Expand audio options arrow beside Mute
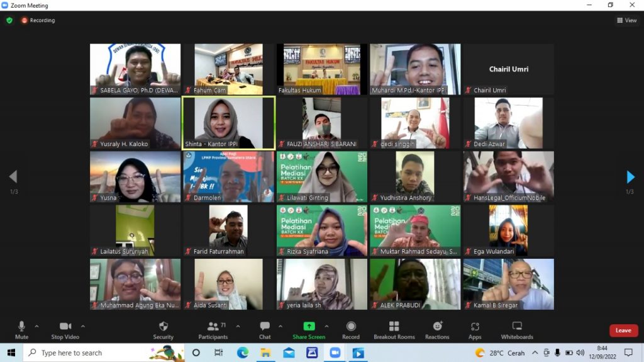Viewport: 644px width, 362px height. coord(36,326)
